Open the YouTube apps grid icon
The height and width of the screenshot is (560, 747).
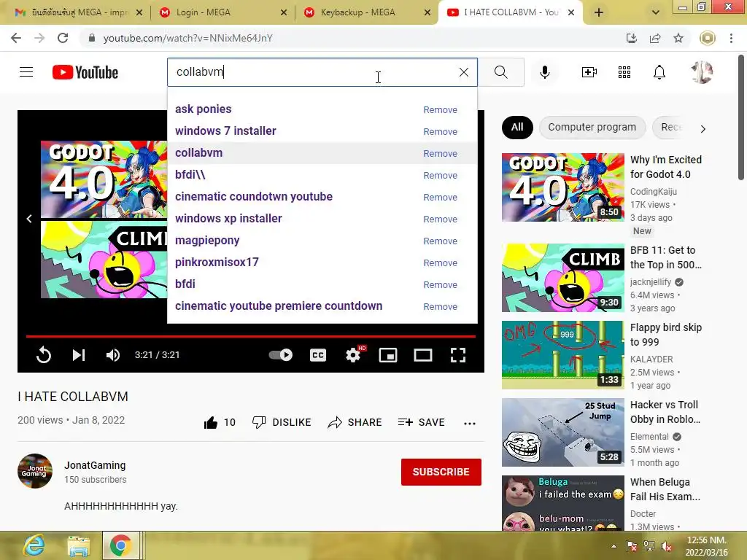[x=624, y=72]
